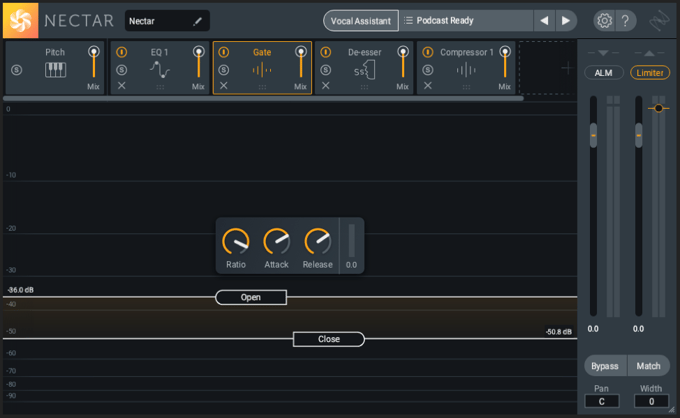Click the limiter threshold handle
Screen dimensions: 680x418
658,108
